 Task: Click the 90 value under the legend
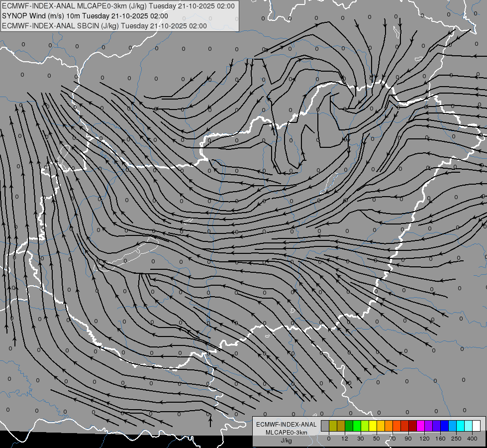(408, 439)
